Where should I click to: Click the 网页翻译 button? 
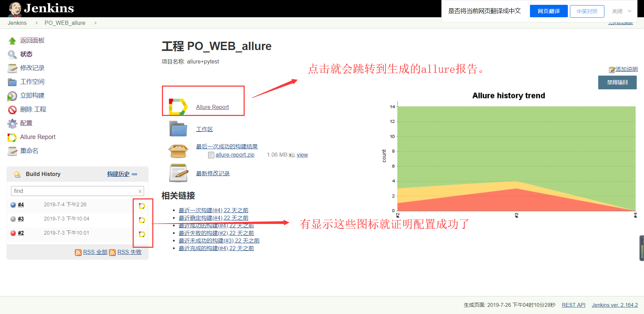(x=549, y=11)
